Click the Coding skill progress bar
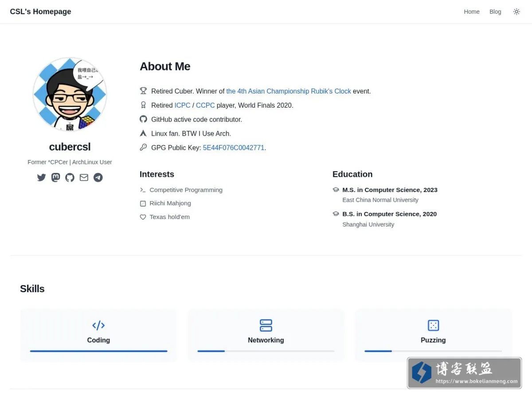This screenshot has height=399, width=532. pos(98,351)
